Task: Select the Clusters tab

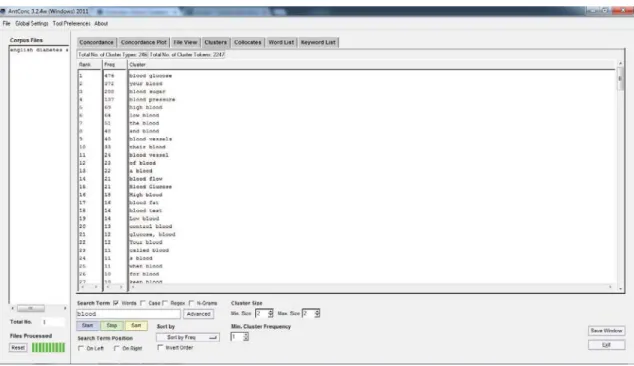Action: (216, 42)
